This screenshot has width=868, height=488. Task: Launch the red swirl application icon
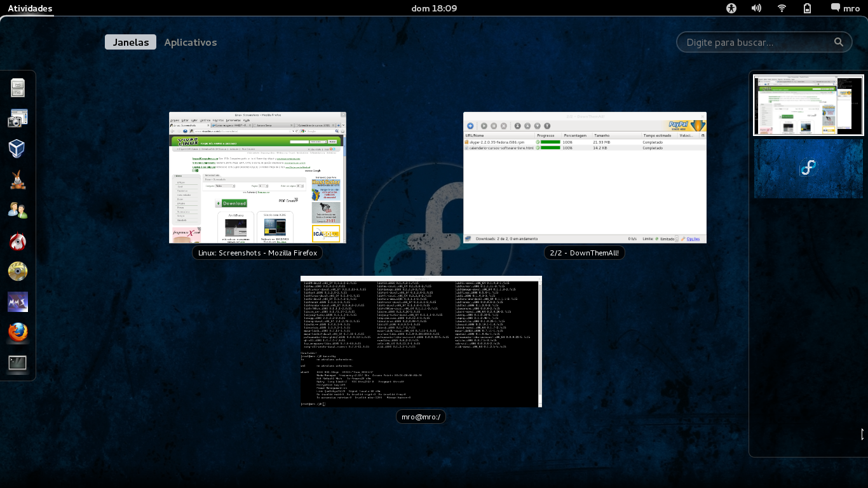tap(18, 241)
